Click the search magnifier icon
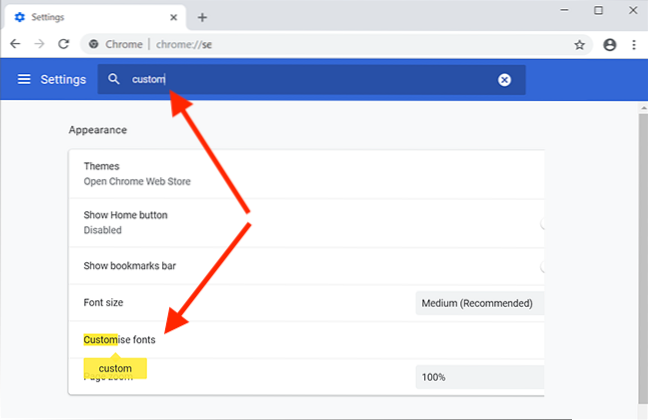This screenshot has width=648, height=420. [114, 80]
